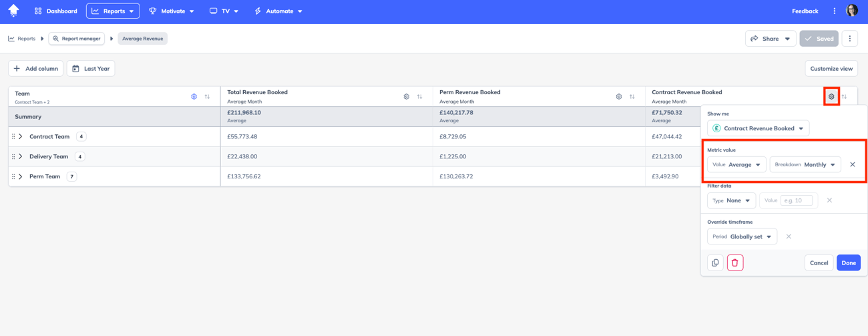Open the Automate menu
This screenshot has height=336, width=868.
click(x=278, y=11)
